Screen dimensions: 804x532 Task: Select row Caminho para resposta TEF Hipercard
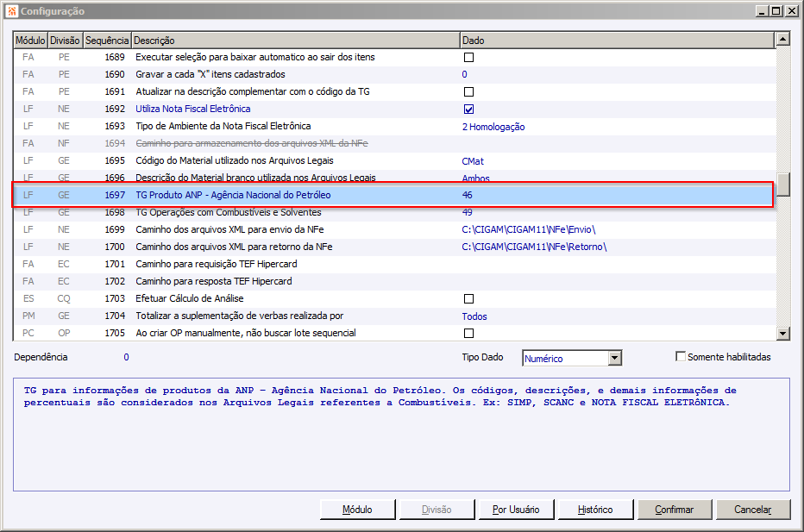tap(393, 281)
